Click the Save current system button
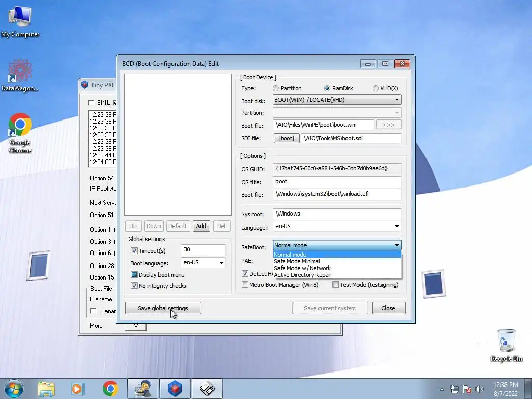Viewport: 532px width, 399px height. point(330,308)
